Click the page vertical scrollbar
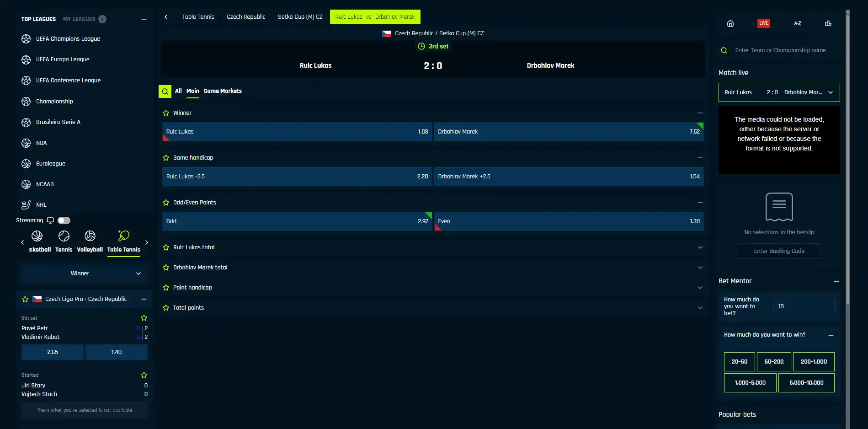This screenshot has width=868, height=429. click(847, 156)
